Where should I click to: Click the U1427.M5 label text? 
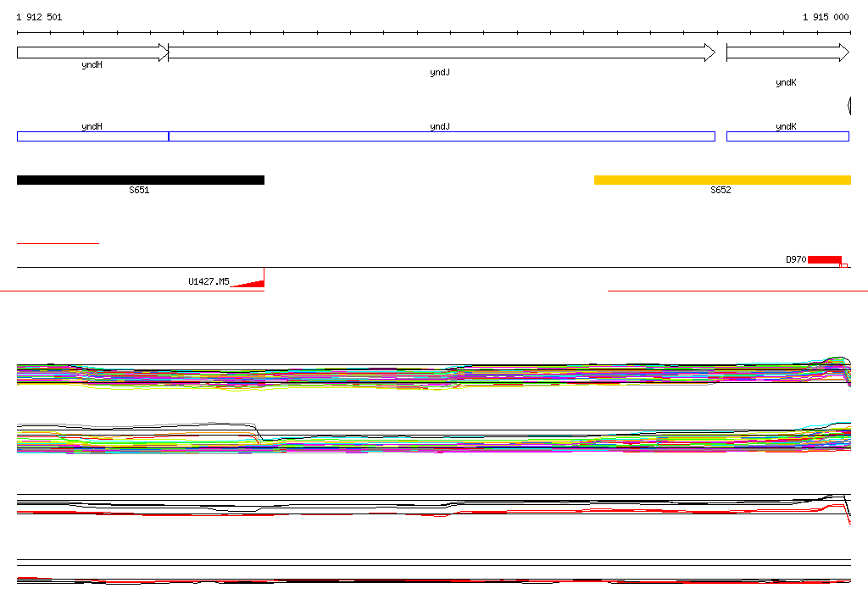(x=209, y=281)
